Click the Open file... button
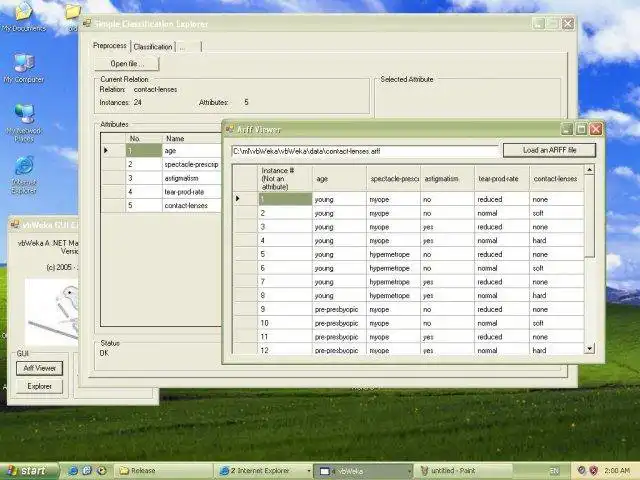 click(x=127, y=64)
